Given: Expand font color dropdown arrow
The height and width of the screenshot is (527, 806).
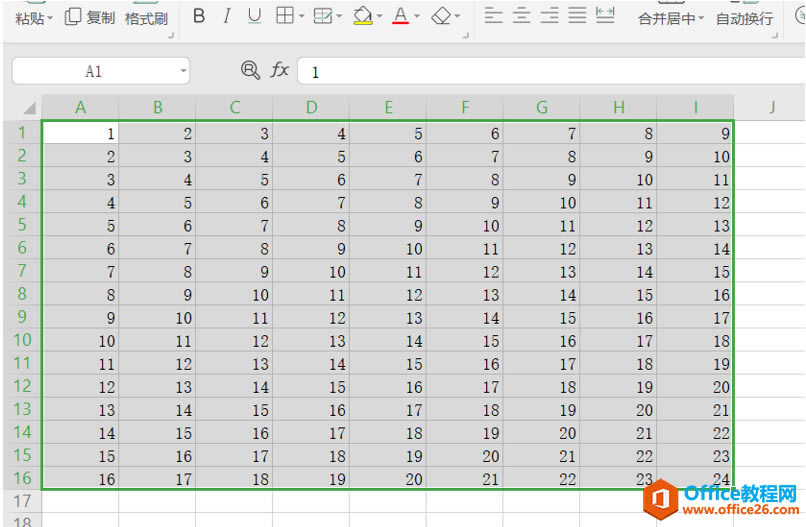Looking at the screenshot, I should click(417, 16).
